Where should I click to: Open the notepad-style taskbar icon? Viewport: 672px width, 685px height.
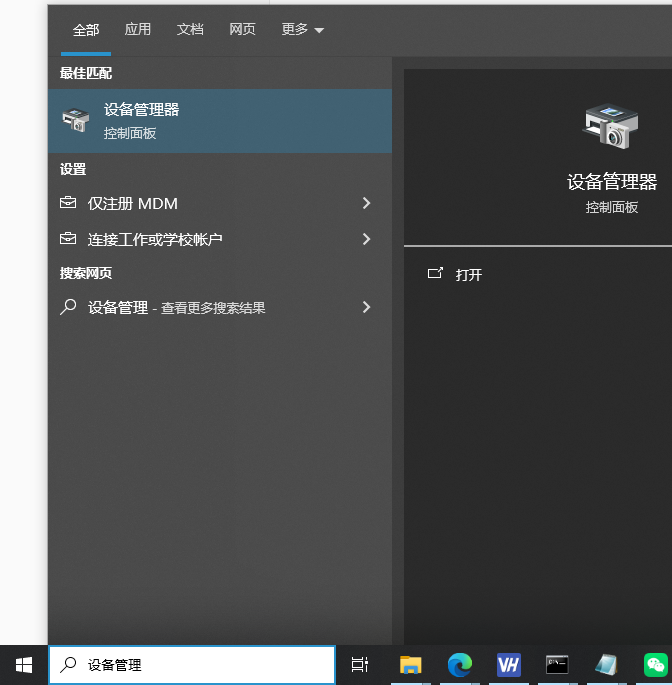click(606, 665)
